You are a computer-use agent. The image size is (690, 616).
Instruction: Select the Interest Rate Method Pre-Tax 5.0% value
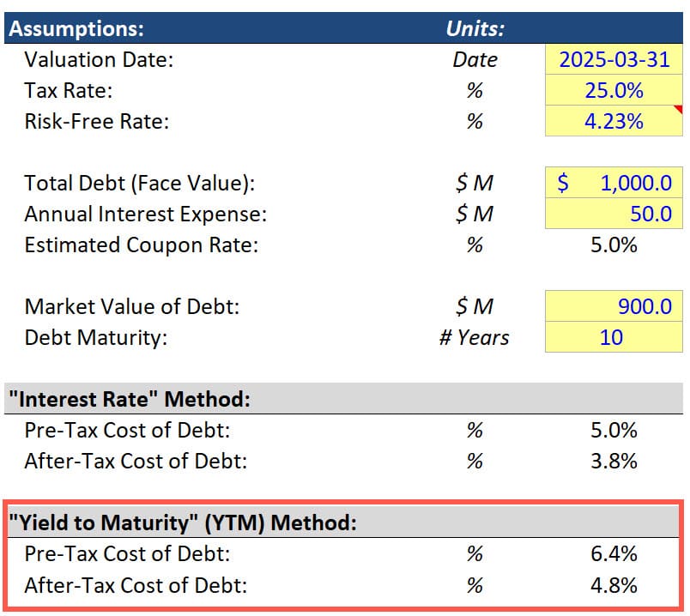click(x=613, y=430)
